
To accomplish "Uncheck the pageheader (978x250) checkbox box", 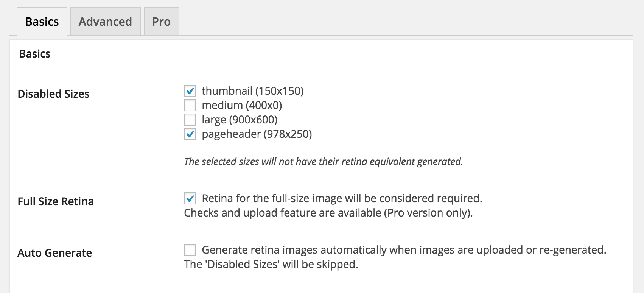I will 190,134.
